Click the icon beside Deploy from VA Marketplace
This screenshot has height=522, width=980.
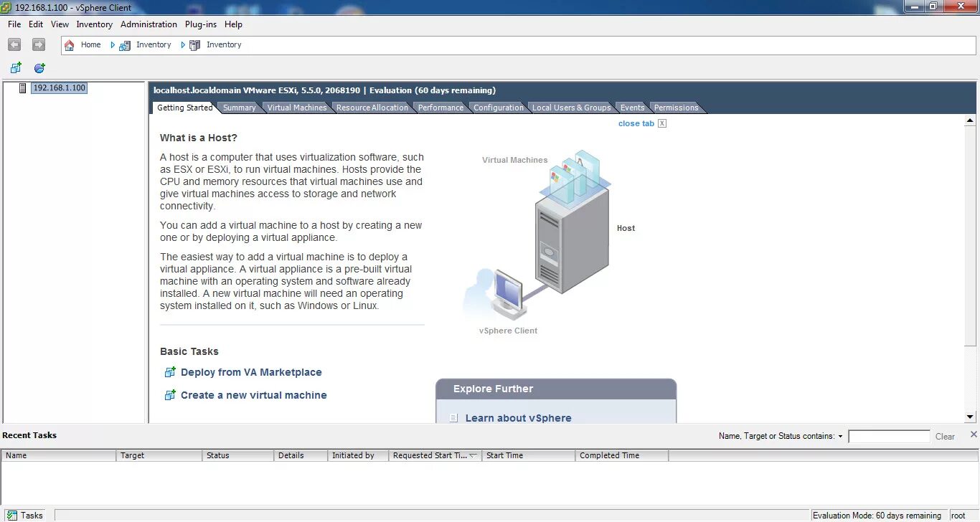tap(170, 372)
